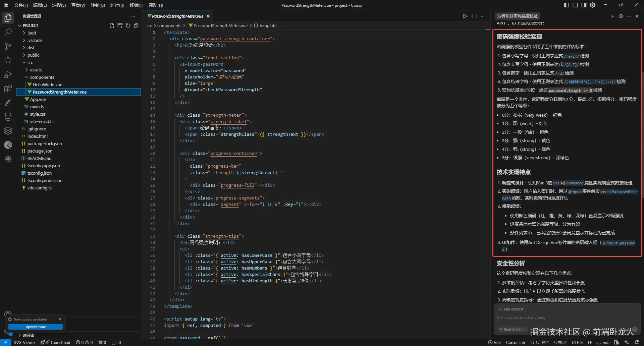This screenshot has height=346, width=644.
Task: Click the remote window icon in the status bar
Action: (6, 342)
